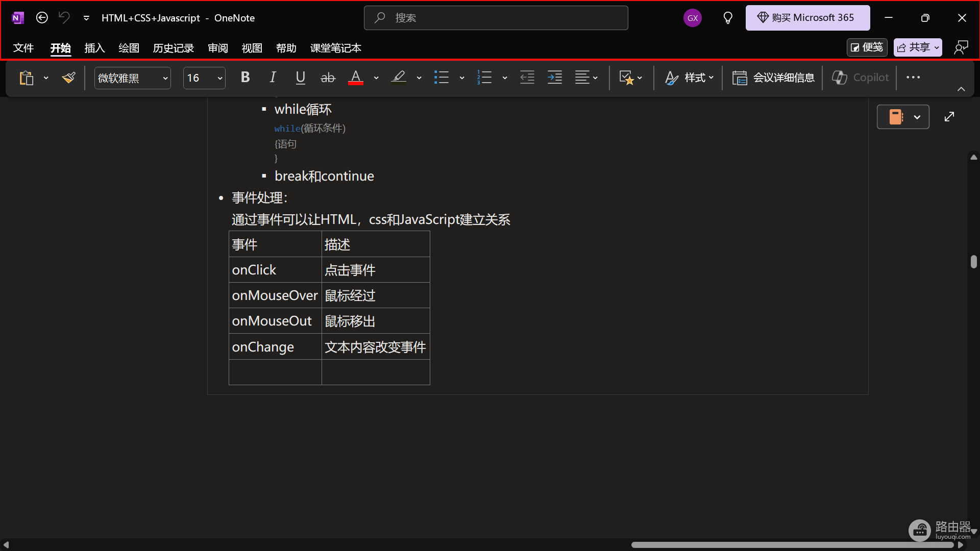Decrease the indent level

[527, 78]
